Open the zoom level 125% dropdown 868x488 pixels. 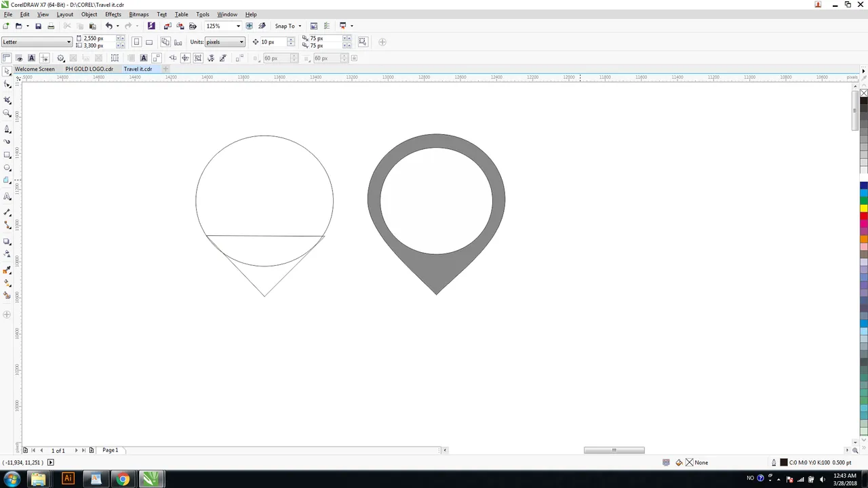(238, 26)
